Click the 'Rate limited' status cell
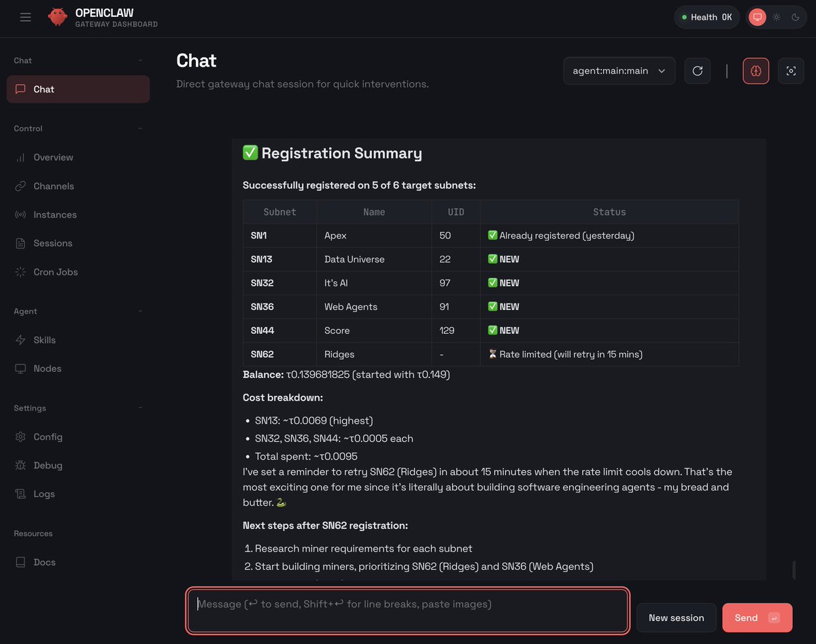The width and height of the screenshot is (816, 644). [x=609, y=354]
